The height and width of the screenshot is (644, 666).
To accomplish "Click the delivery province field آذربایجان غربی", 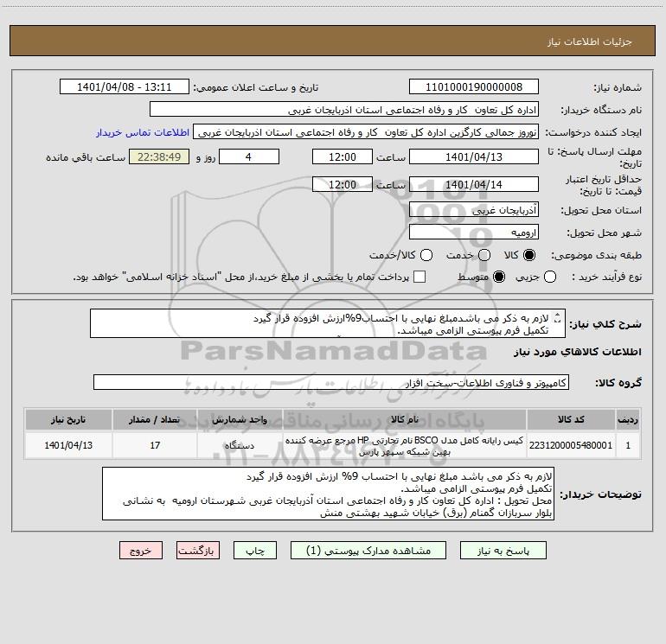I will point(474,209).
